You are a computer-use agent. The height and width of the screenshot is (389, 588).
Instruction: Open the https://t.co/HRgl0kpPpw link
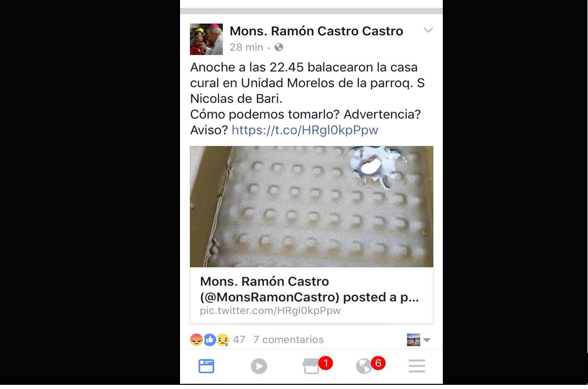[305, 130]
